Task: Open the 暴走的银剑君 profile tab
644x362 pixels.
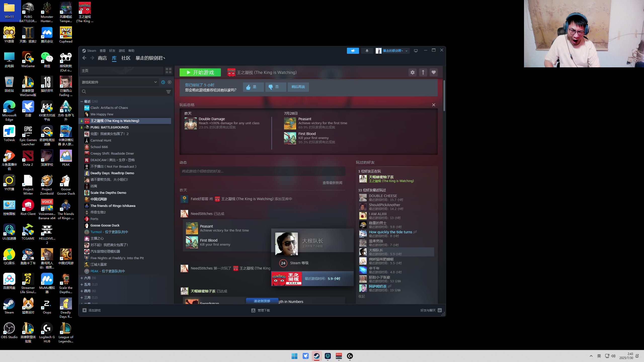Action: pyautogui.click(x=150, y=58)
